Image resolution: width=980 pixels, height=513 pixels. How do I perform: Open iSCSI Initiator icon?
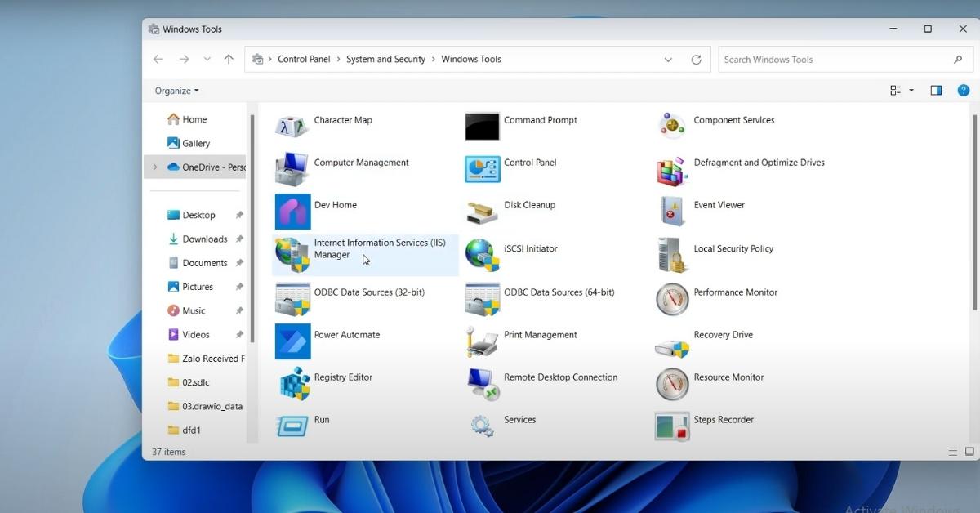(x=482, y=255)
